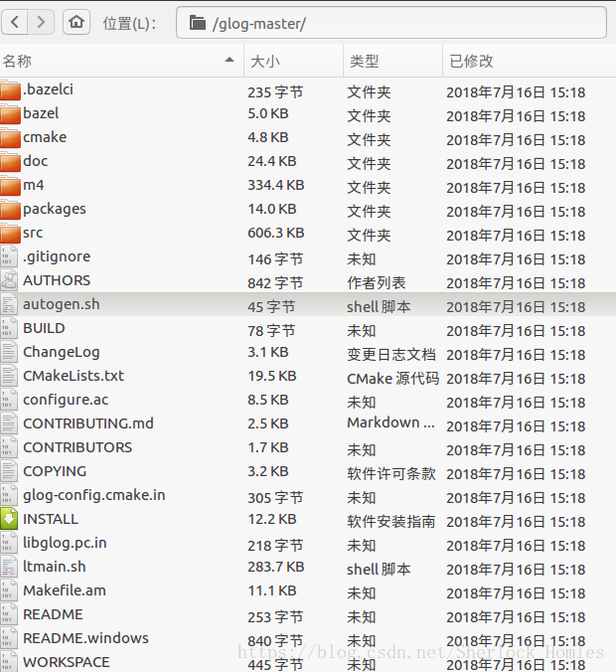Go back with the left arrow button
616x672 pixels.
15,22
